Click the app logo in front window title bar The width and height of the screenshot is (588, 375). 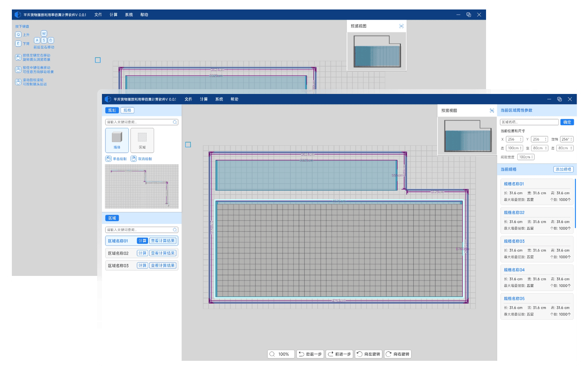point(108,99)
